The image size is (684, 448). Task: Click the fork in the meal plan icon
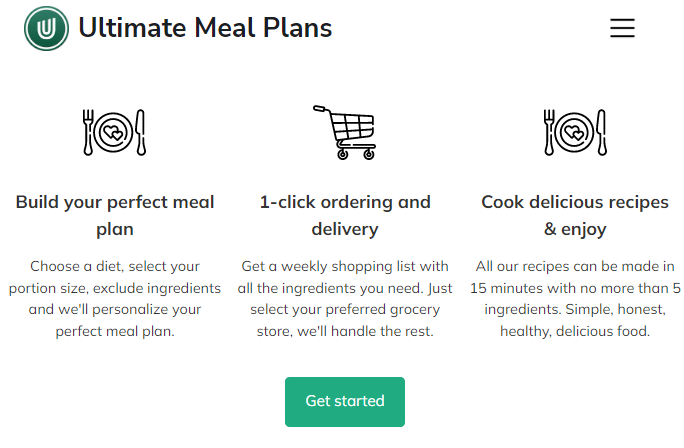pos(88,132)
